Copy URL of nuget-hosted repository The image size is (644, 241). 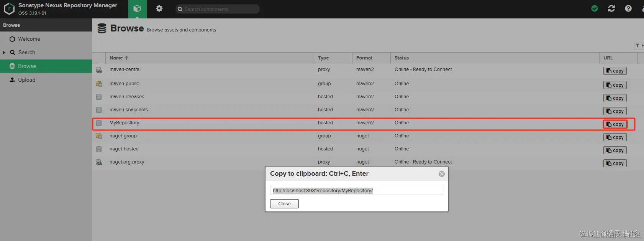615,150
